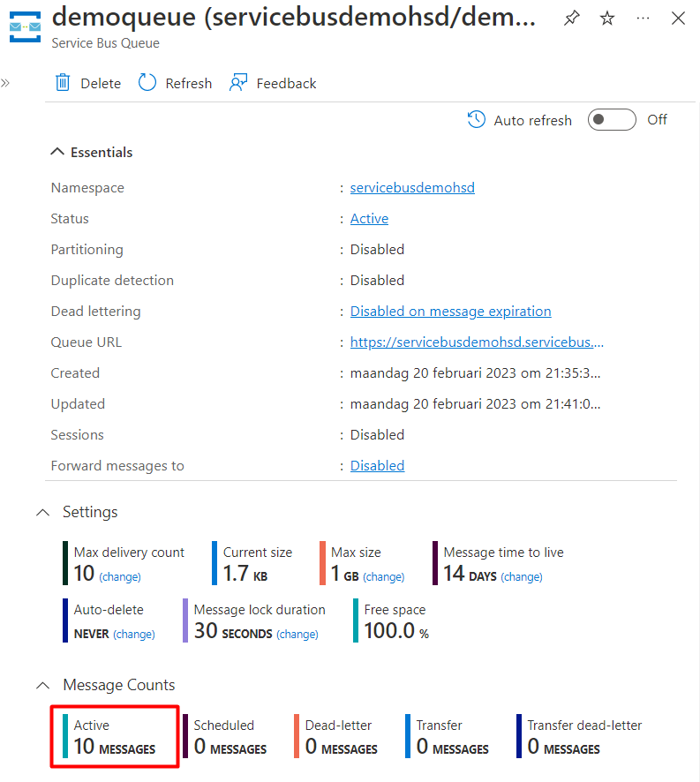Image resolution: width=700 pixels, height=782 pixels.
Task: Close the demoqueue blade
Action: pos(678,19)
